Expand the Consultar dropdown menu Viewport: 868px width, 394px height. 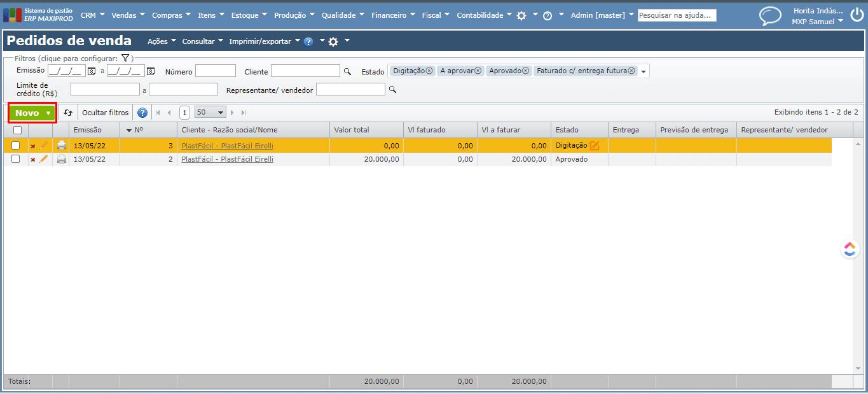202,41
